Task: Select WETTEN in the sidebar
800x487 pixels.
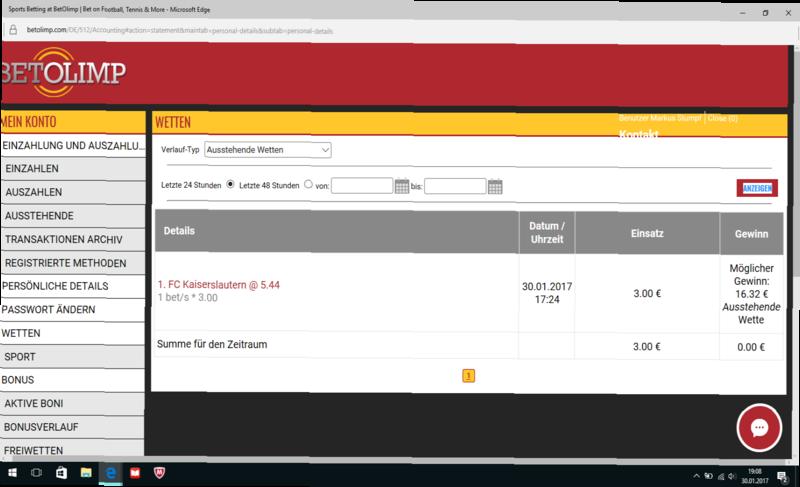Action: coord(73,334)
